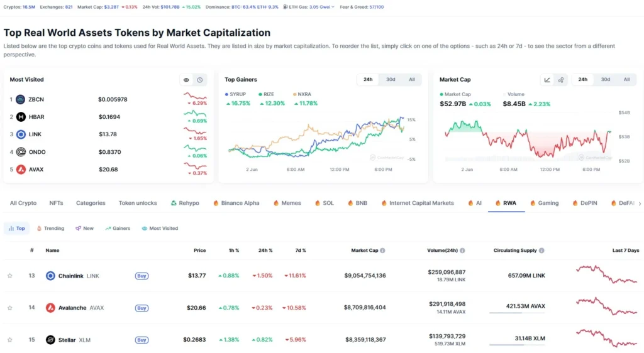Click the ONDO coin icon in Most Visited

(21, 152)
